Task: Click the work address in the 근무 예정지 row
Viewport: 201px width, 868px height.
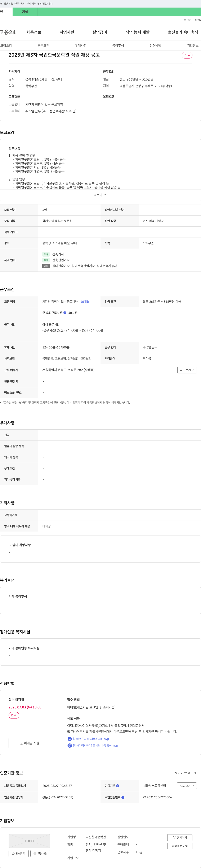Action: click(68, 370)
